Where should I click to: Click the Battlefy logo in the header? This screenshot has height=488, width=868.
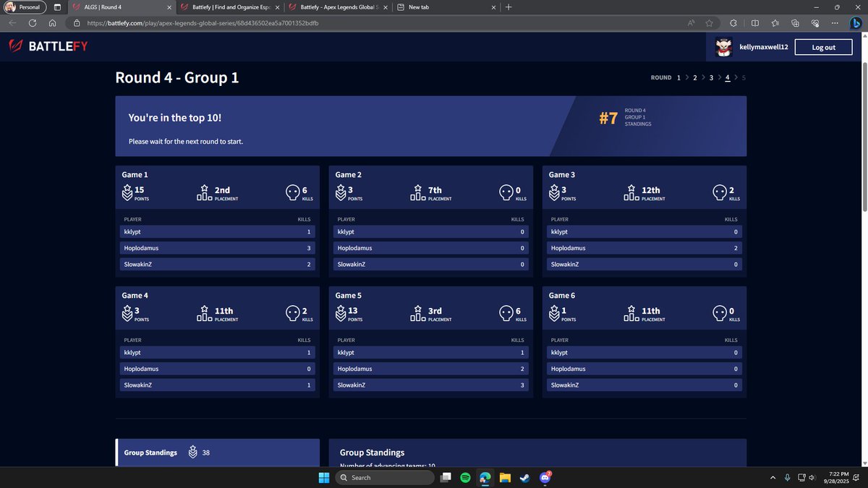(x=48, y=47)
